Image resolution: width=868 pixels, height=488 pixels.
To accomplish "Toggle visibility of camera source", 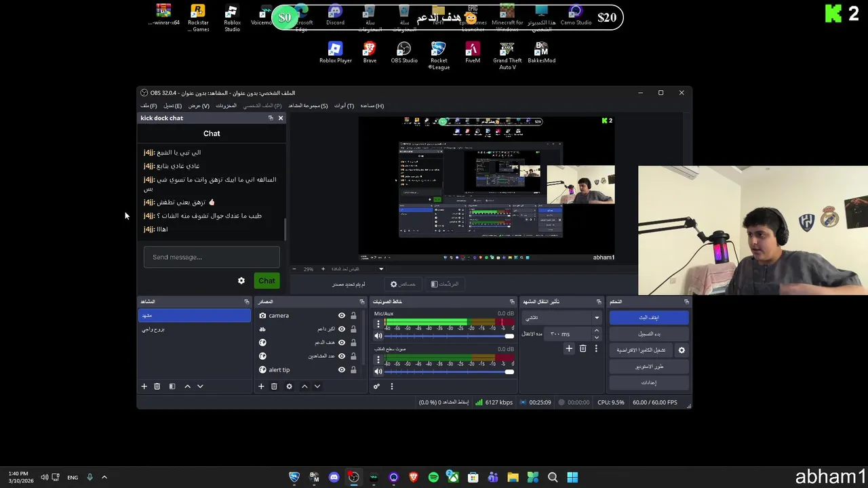I will pyautogui.click(x=342, y=315).
